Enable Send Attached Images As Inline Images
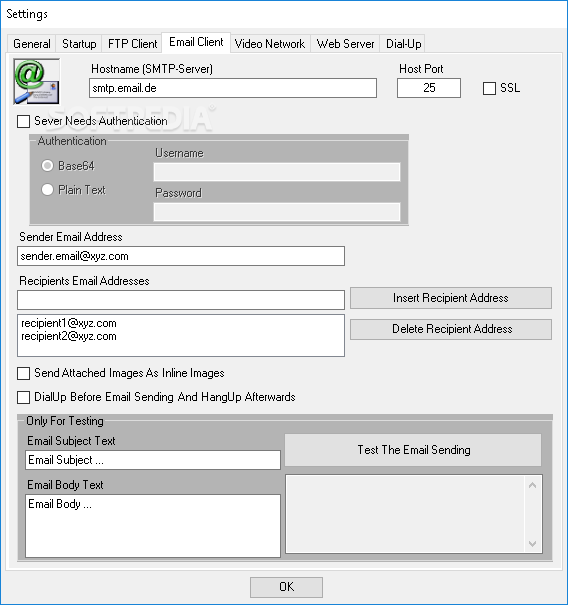 [x=24, y=373]
